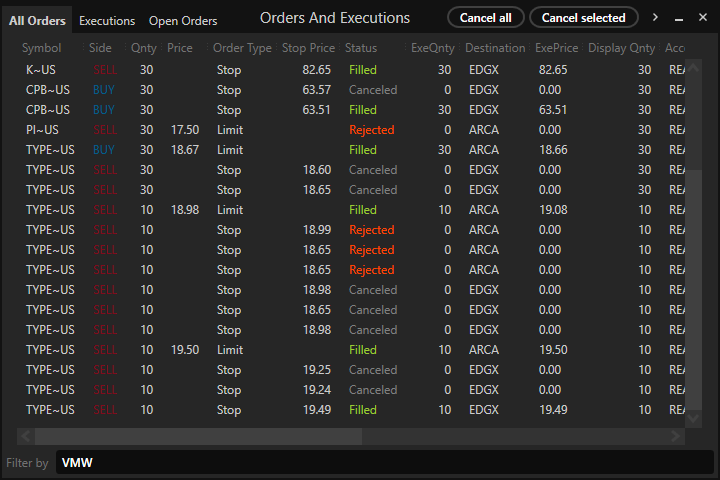Click the Cancel selected button
The height and width of the screenshot is (480, 720).
click(x=583, y=18)
